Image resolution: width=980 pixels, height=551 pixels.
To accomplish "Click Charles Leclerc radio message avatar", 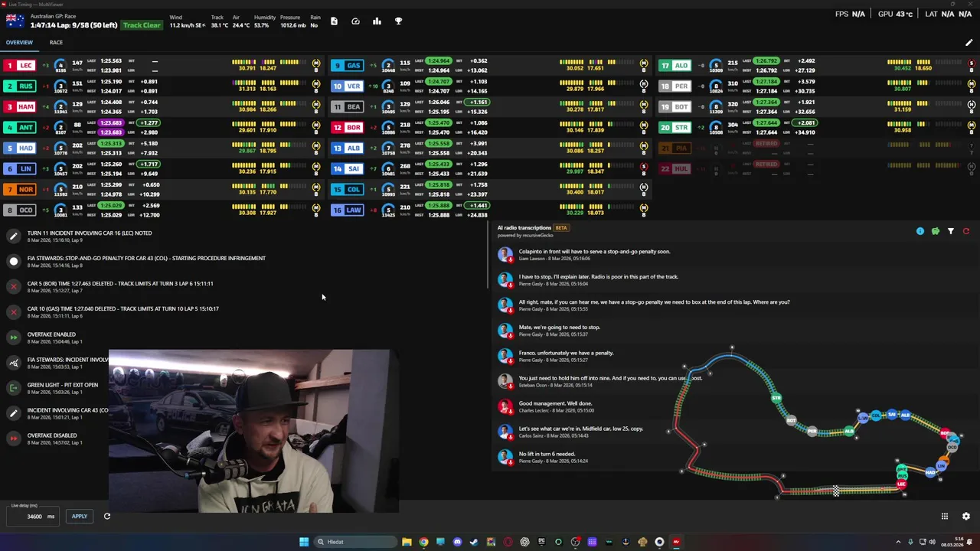I will (505, 406).
